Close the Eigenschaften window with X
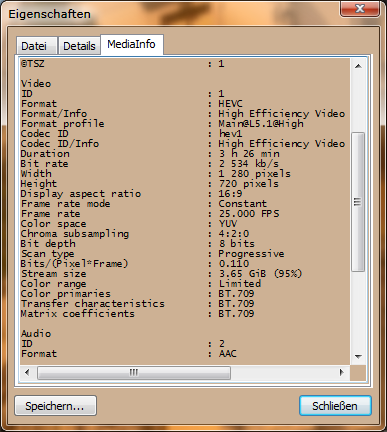The image size is (387, 432). (x=360, y=8)
